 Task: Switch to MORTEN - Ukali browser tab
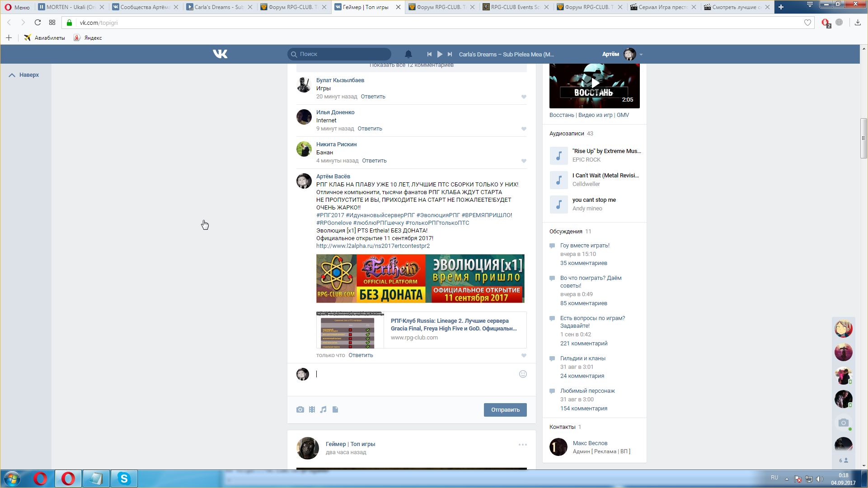(x=71, y=7)
